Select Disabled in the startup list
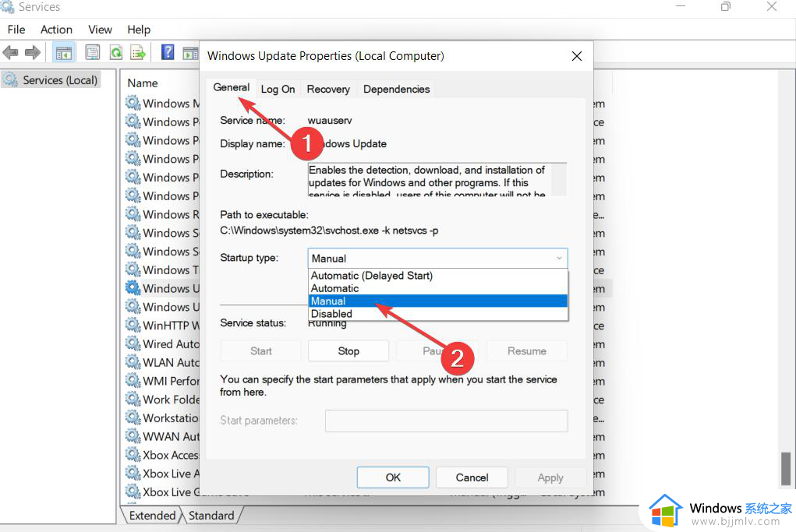796x532 pixels. click(437, 313)
